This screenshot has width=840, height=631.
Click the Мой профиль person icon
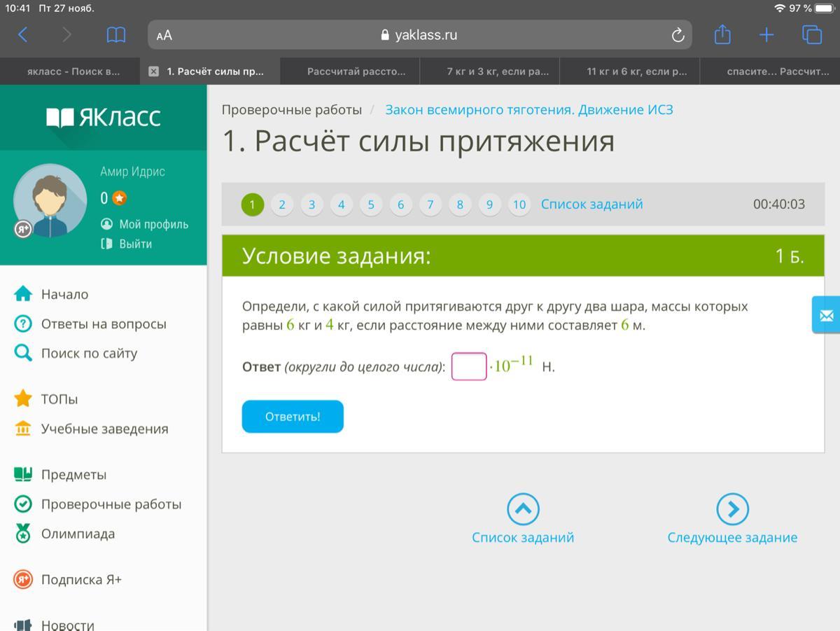[106, 224]
